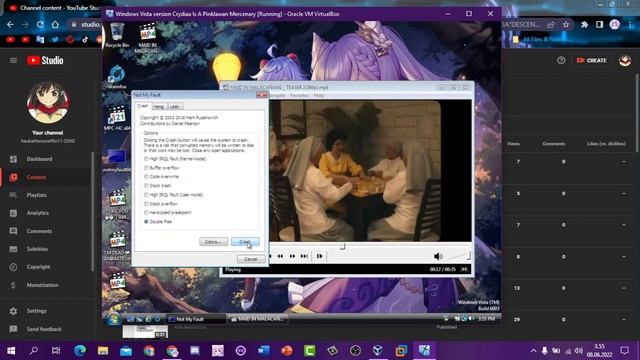The height and width of the screenshot is (360, 640).
Task: Switch to Crash tab in Not My Fault
Action: click(143, 106)
